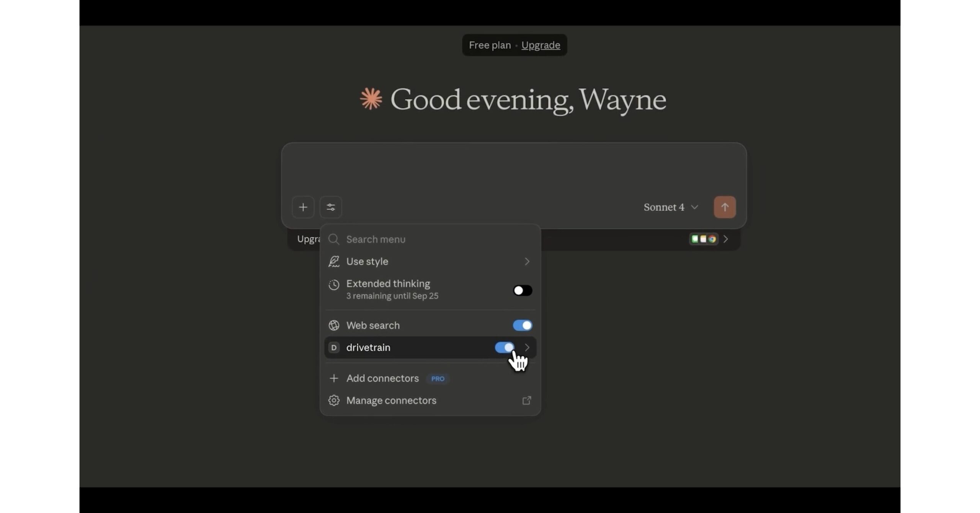Click the Upgrade link at top
This screenshot has height=513, width=980.
(540, 45)
